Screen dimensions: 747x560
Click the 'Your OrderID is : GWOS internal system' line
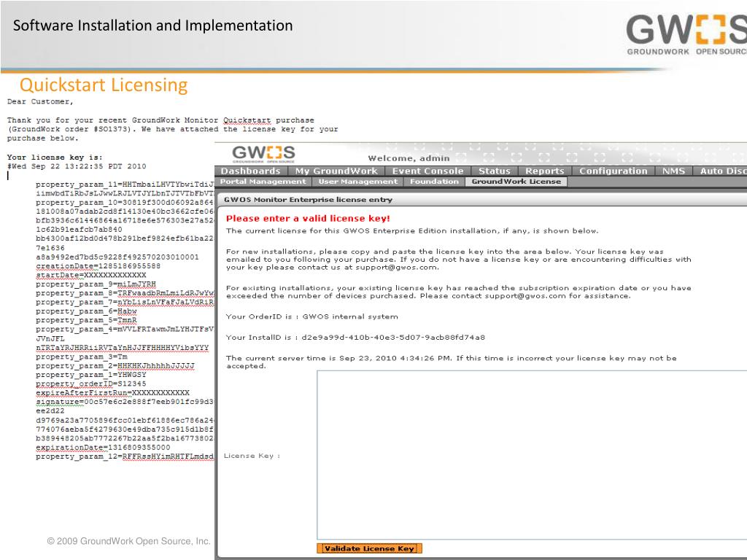coord(312,316)
